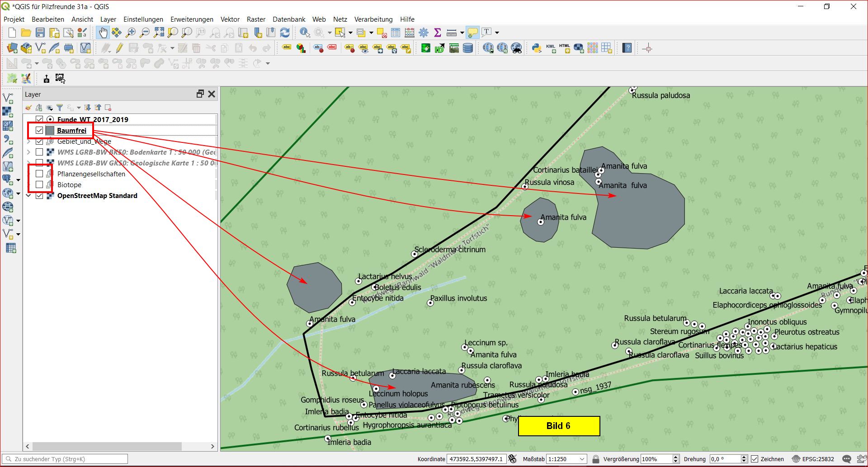The width and height of the screenshot is (868, 467).
Task: Enable the Biotope layer checkbox
Action: pyautogui.click(x=39, y=185)
